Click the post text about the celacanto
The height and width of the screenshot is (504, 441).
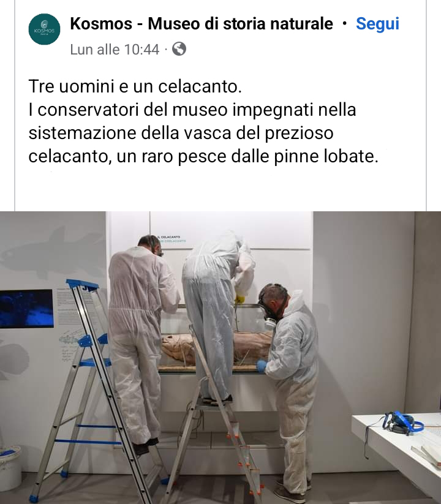[x=203, y=121]
